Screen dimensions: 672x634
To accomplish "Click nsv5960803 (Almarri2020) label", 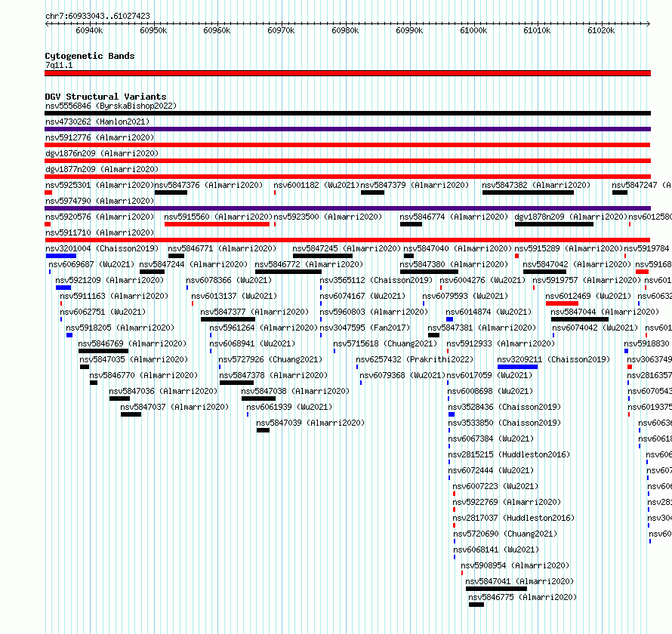I will [x=374, y=312].
